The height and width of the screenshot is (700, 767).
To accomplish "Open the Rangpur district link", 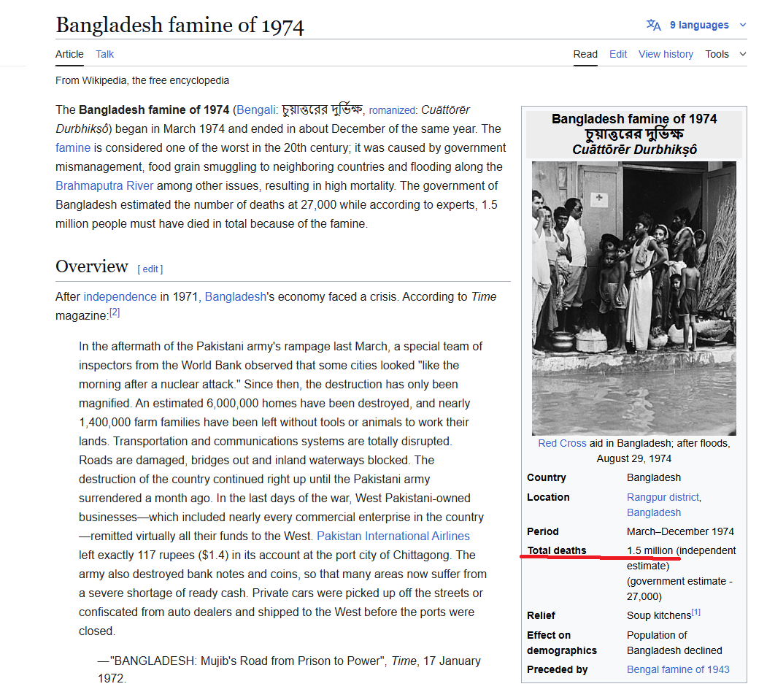I will (663, 498).
